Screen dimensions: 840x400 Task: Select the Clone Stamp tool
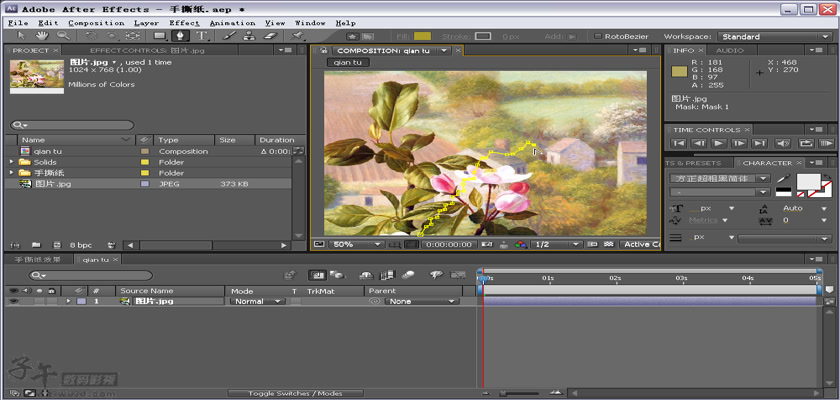[x=249, y=36]
